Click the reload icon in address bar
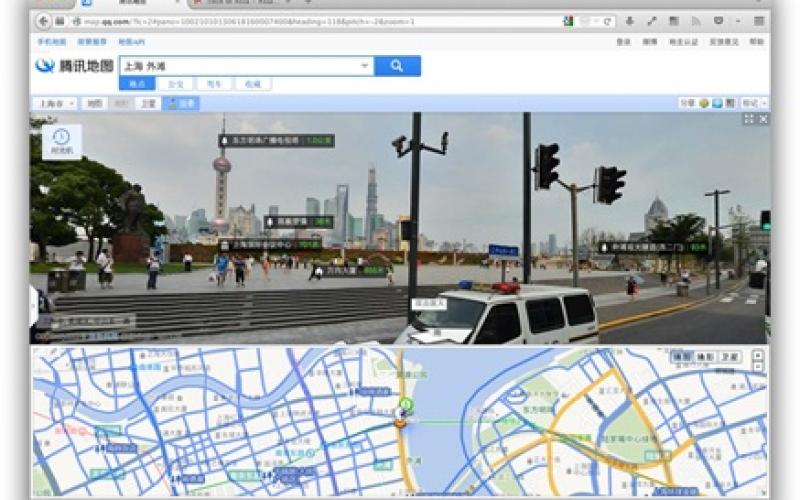 (607, 21)
